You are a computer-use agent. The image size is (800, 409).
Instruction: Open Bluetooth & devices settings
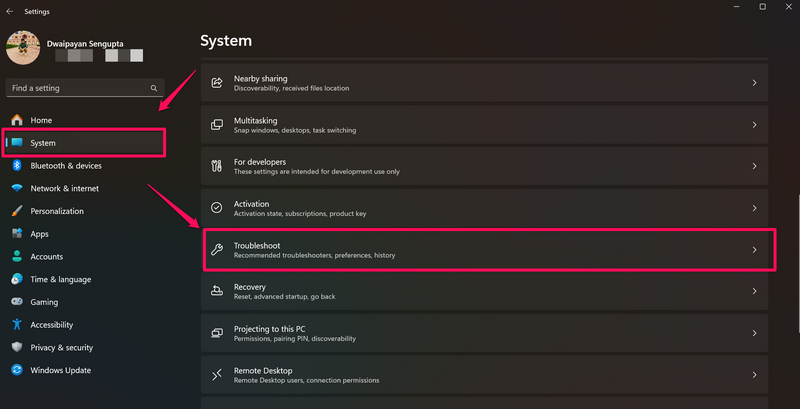click(x=65, y=166)
